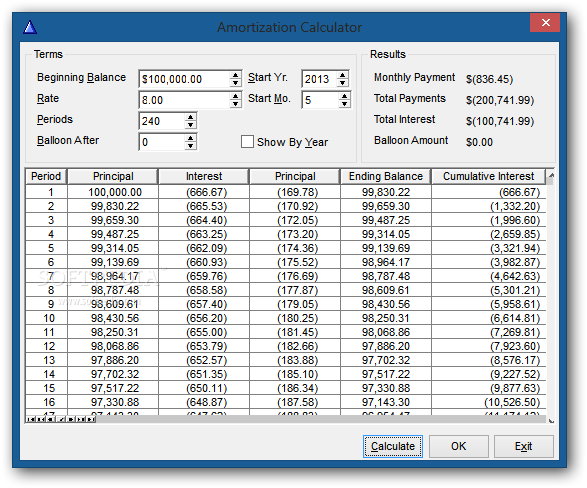The image size is (587, 488).
Task: Click the Beginning Balance input field
Action: [x=185, y=79]
